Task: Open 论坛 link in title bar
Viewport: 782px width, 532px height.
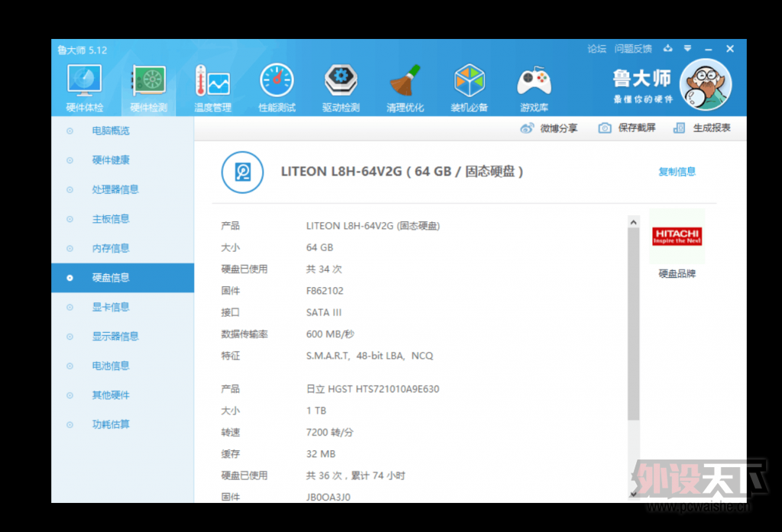Action: pyautogui.click(x=596, y=48)
